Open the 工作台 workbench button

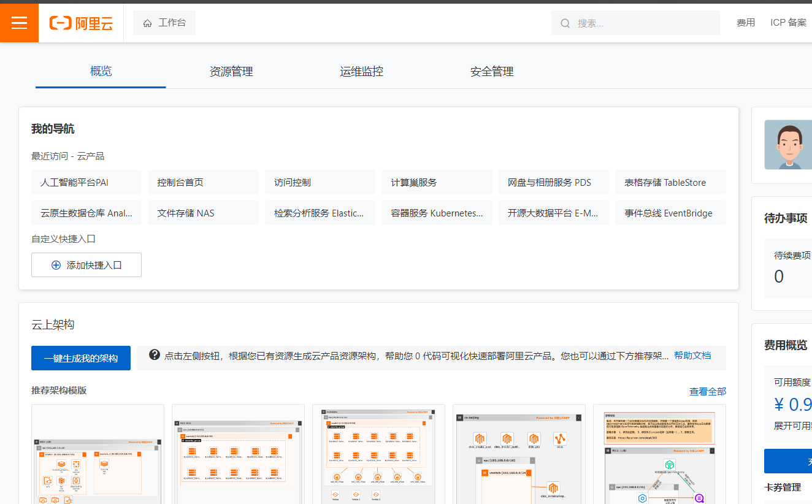click(164, 23)
